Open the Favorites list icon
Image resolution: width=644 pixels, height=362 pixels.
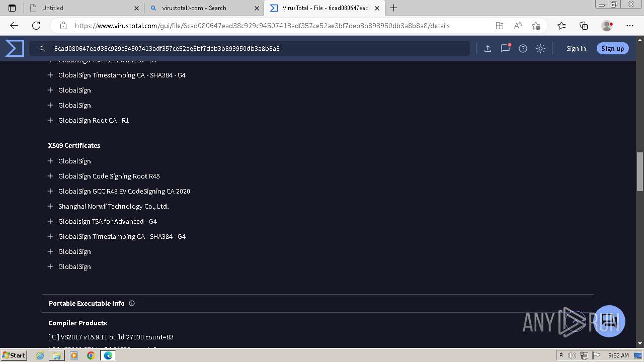561,26
